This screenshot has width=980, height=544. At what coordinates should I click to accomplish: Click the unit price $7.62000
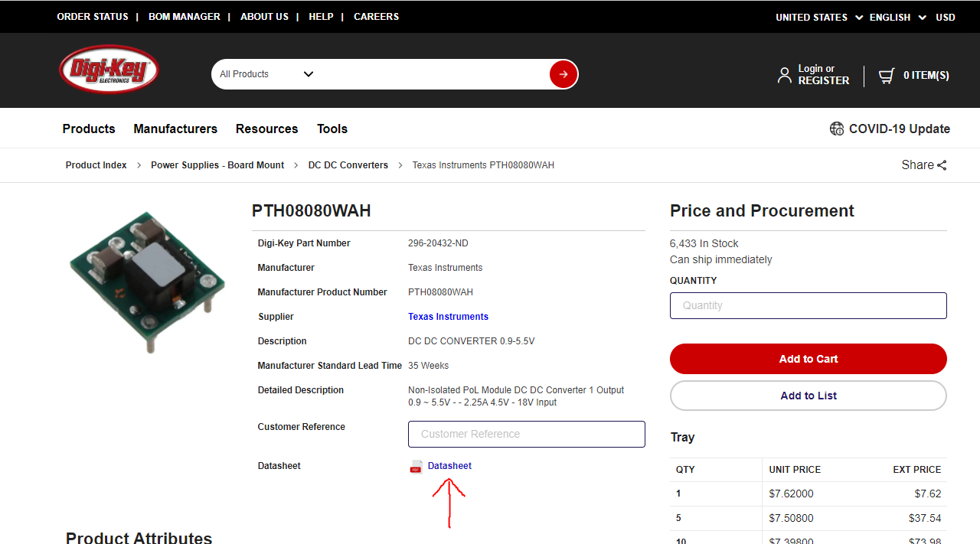[792, 494]
